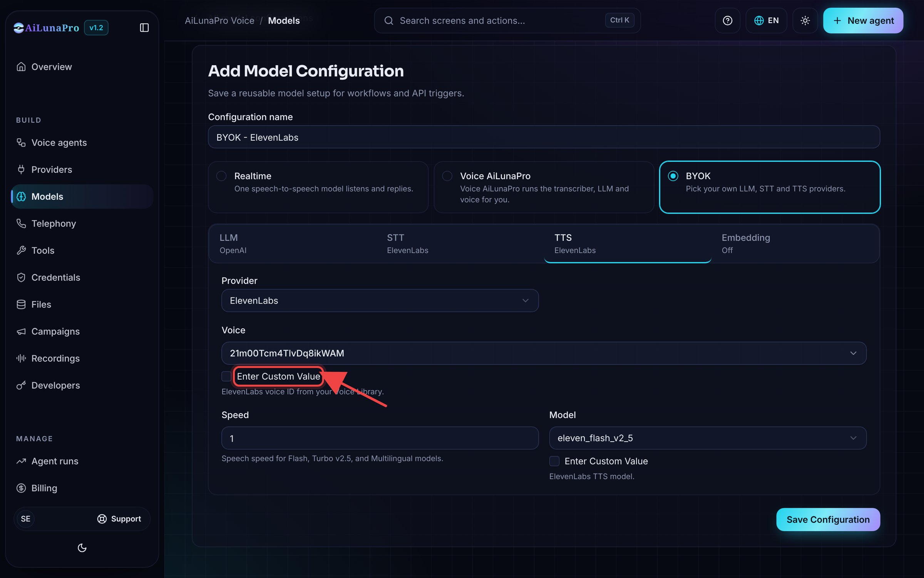The height and width of the screenshot is (578, 924).
Task: Open Credentials shield icon
Action: [x=21, y=277]
